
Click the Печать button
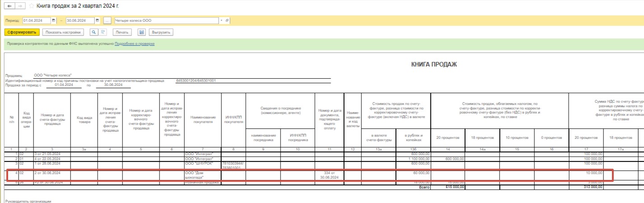pos(122,32)
